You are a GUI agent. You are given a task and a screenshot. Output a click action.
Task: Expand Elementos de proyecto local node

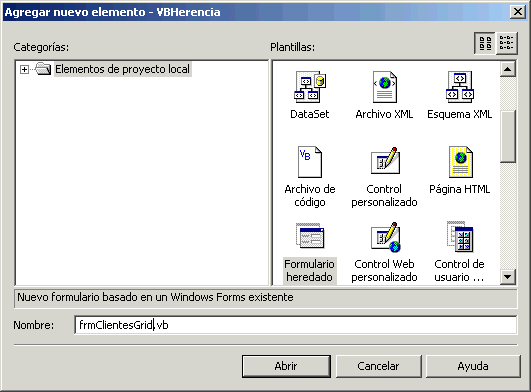pyautogui.click(x=24, y=69)
